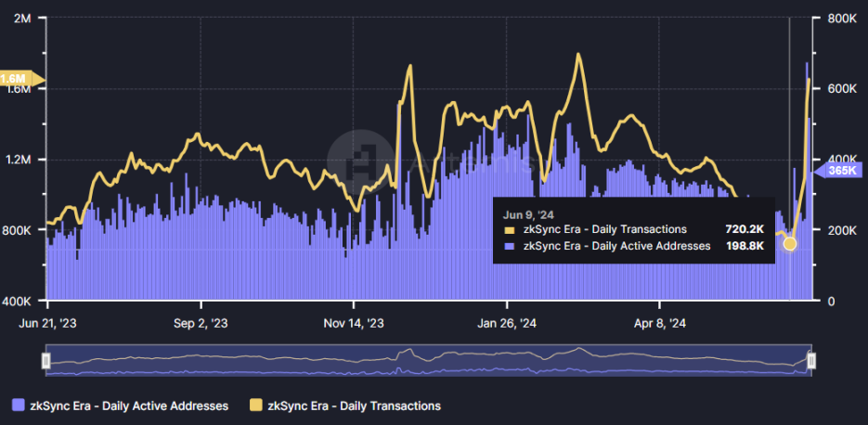Click the purple 365K axis value tag
This screenshot has height=425, width=868.
click(x=840, y=171)
